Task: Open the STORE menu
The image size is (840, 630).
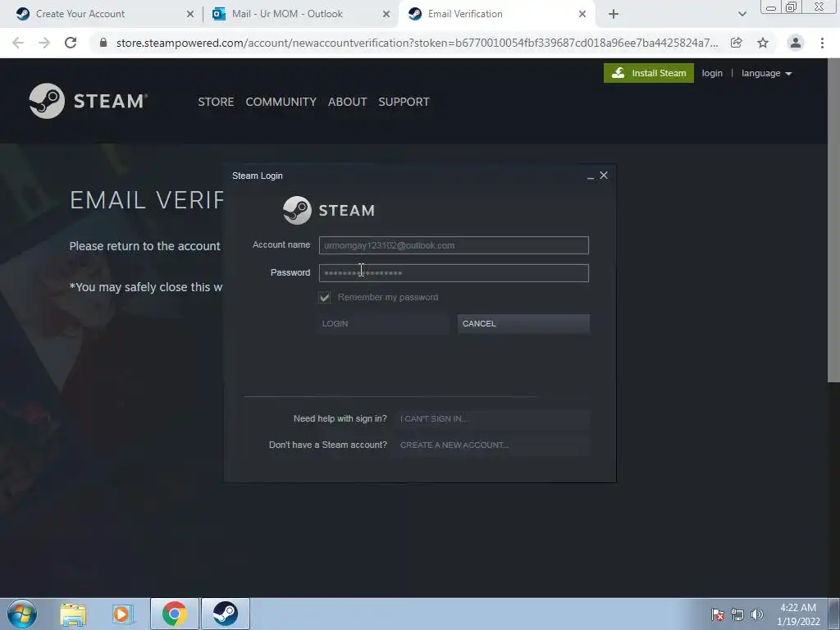Action: click(216, 102)
